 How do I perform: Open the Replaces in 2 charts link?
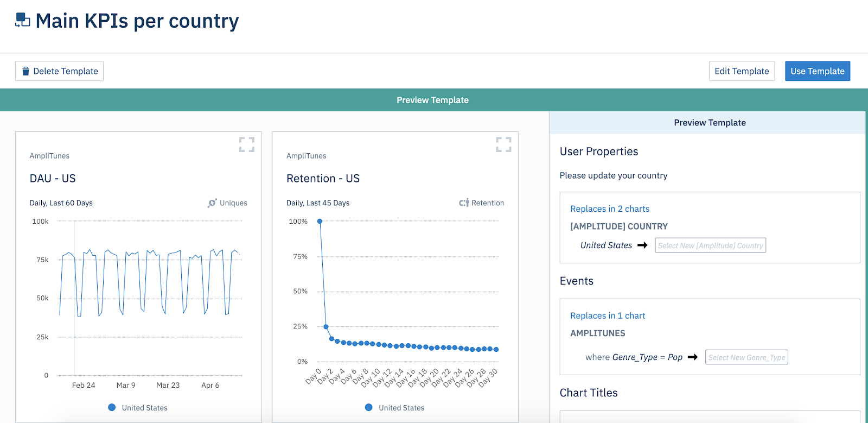point(610,209)
